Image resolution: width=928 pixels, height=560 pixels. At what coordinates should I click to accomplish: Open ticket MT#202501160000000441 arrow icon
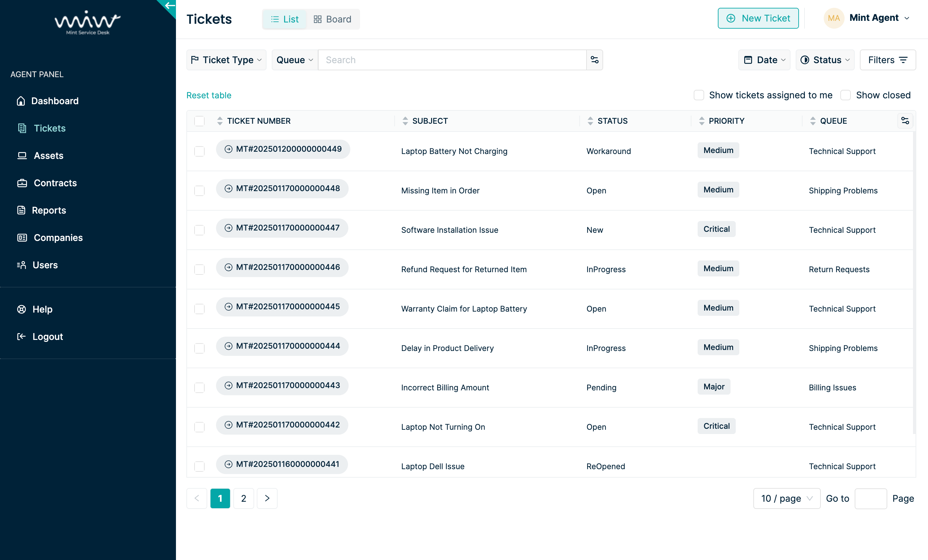click(x=229, y=464)
